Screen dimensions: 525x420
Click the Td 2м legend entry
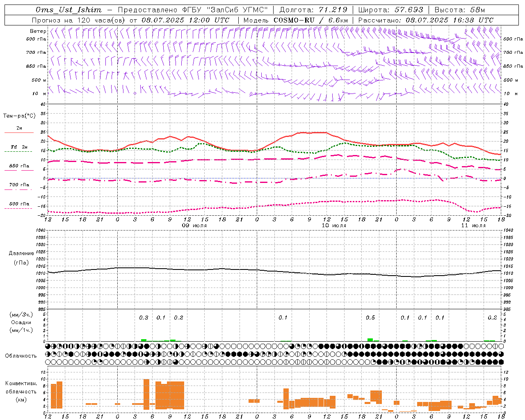(x=19, y=147)
